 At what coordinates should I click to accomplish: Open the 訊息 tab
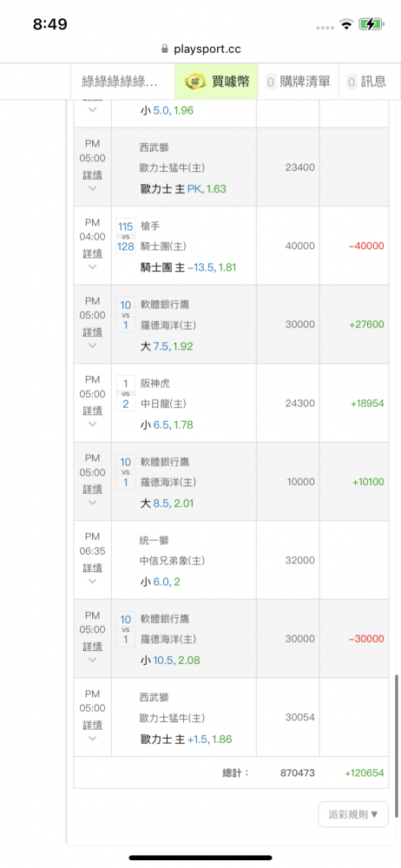point(366,82)
